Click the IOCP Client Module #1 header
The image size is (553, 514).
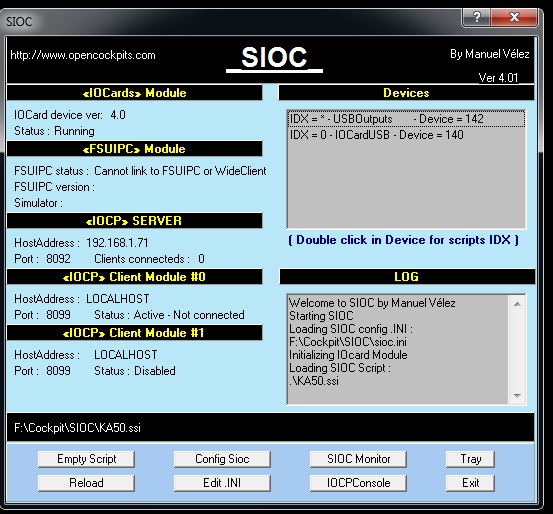134,333
